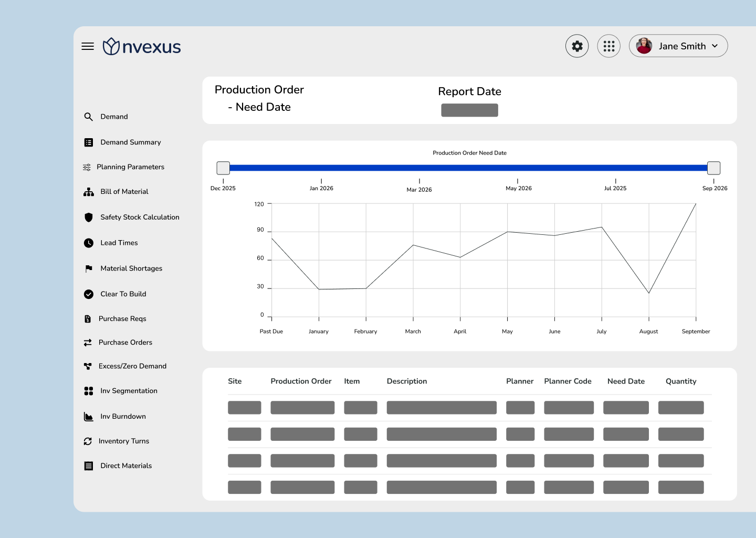Click the Inv Burndown chart icon

tap(89, 417)
